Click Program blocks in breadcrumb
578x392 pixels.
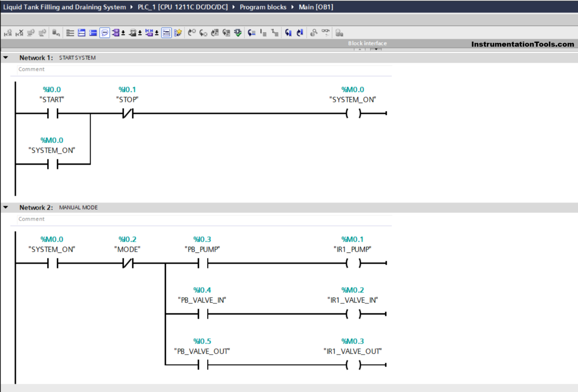[263, 7]
